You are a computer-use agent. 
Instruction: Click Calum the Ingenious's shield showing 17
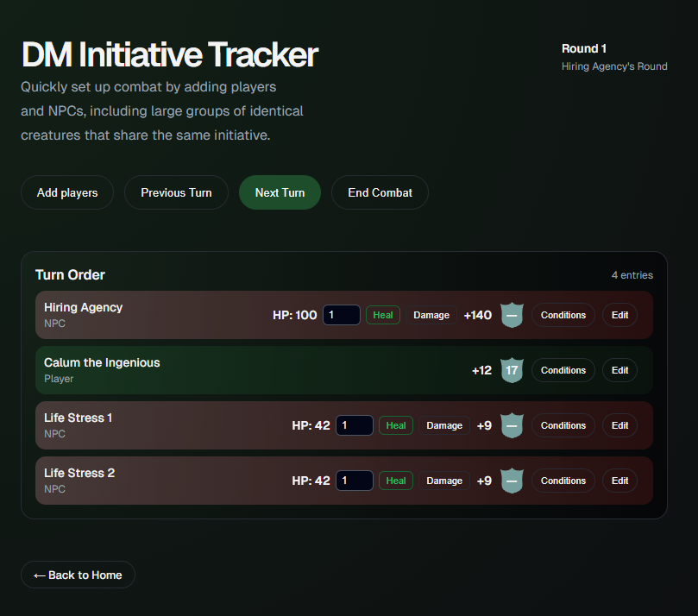512,370
